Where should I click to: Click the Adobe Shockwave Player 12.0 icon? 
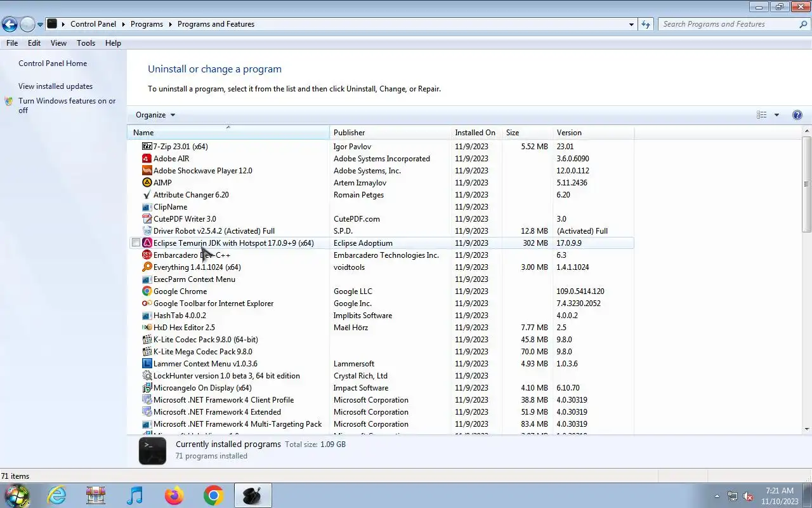(147, 171)
